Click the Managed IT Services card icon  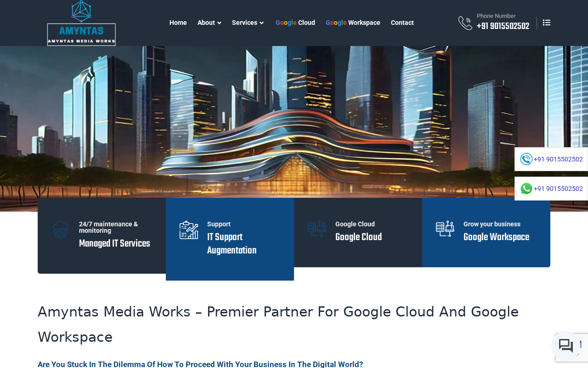pos(61,230)
